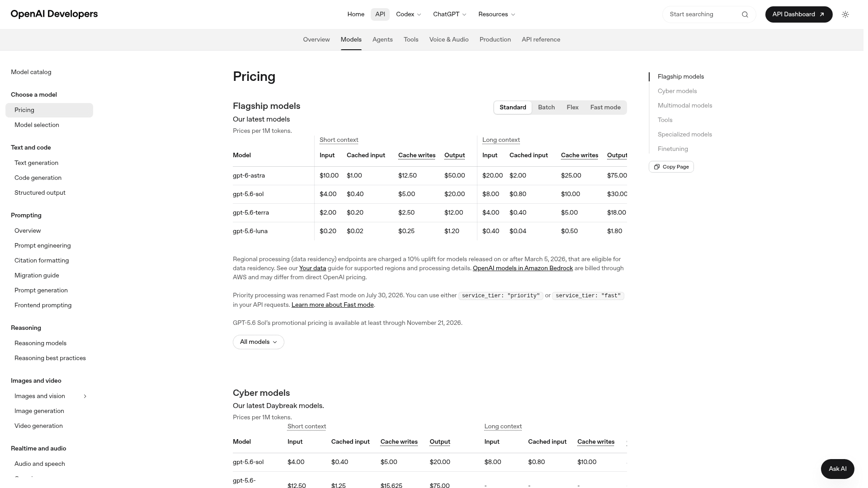Image resolution: width=868 pixels, height=488 pixels.
Task: Jump to Tools in page outline
Action: click(x=665, y=120)
